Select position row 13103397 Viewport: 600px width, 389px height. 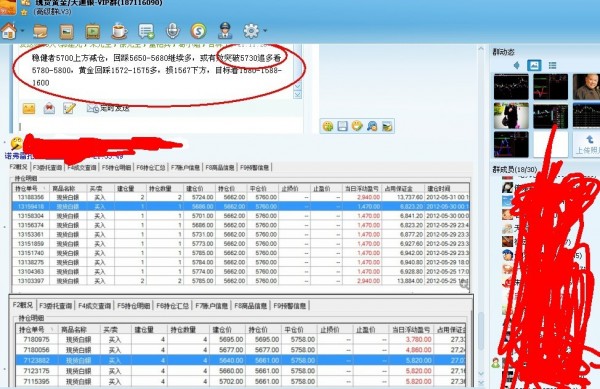pos(241,281)
